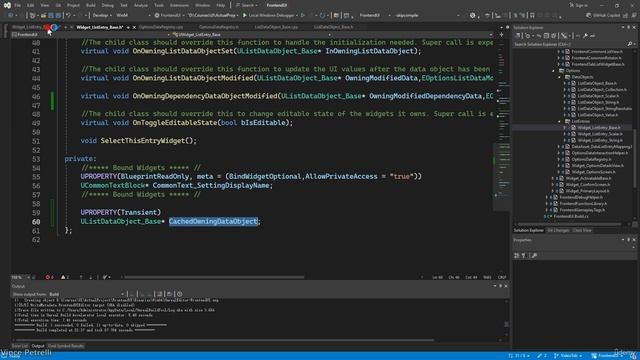
Task: Click CRLF line ending indicator
Action: 502,277
